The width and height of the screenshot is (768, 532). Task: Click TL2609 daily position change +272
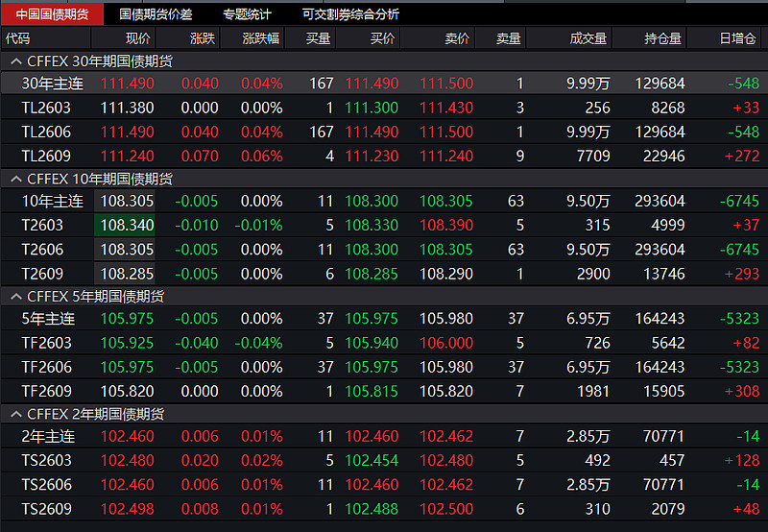tap(741, 156)
